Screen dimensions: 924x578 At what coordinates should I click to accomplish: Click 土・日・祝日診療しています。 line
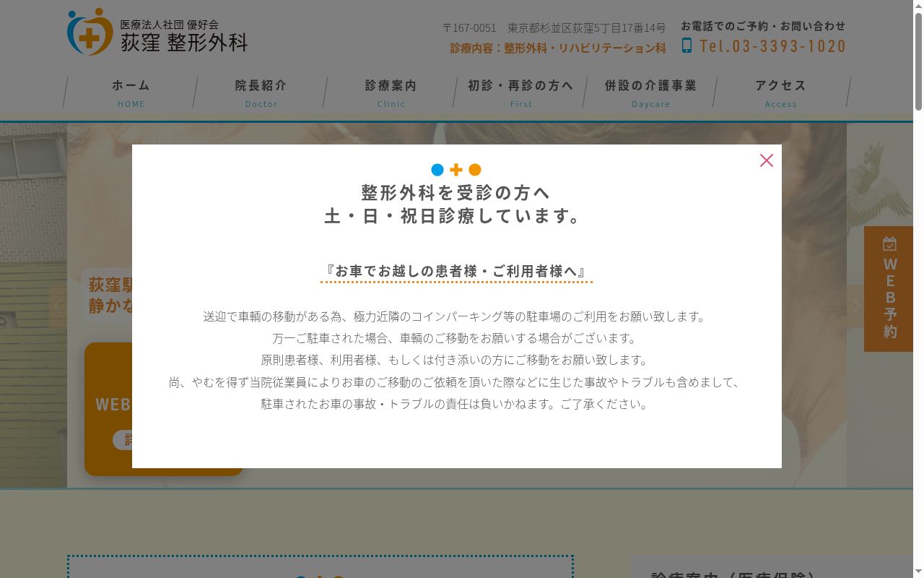(x=456, y=216)
